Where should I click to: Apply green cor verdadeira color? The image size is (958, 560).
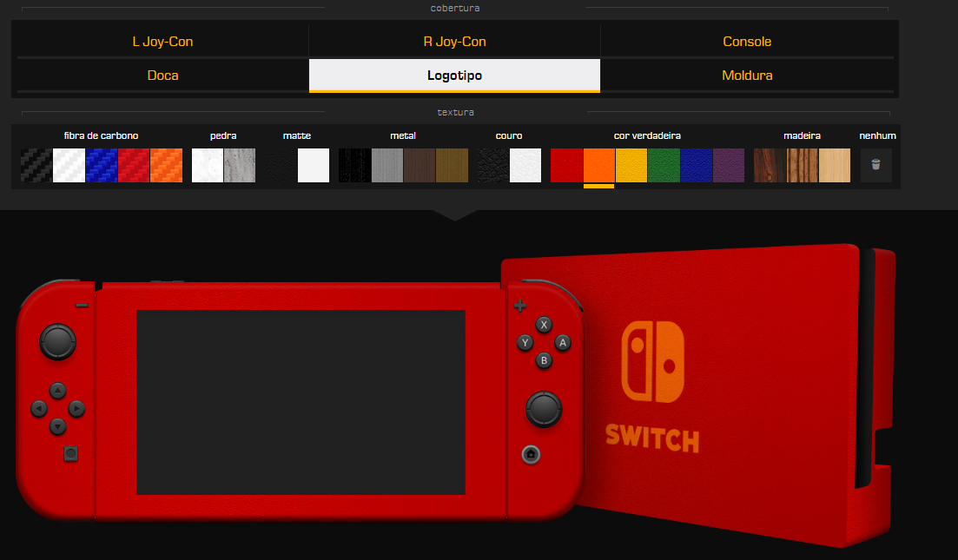tap(664, 166)
